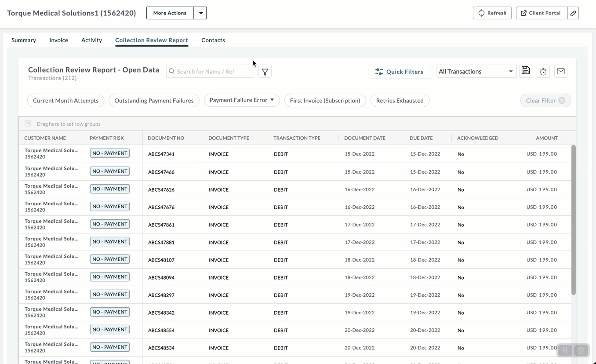This screenshot has width=596, height=364.
Task: Click the search magnifier icon
Action: point(172,71)
